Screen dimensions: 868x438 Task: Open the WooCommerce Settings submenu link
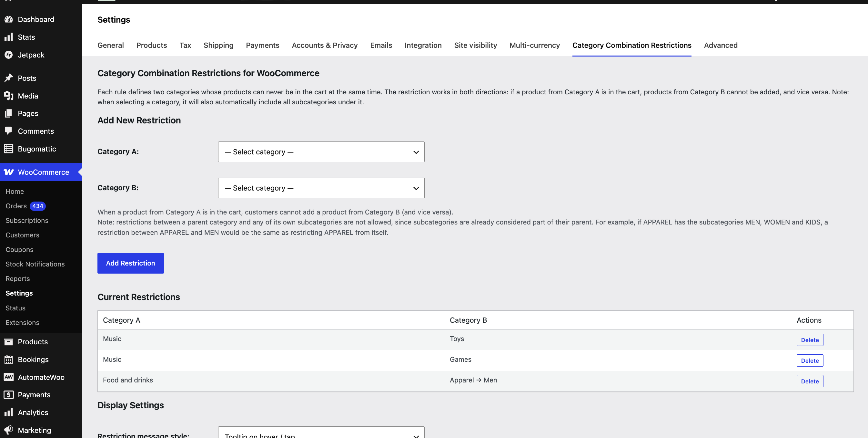(19, 293)
